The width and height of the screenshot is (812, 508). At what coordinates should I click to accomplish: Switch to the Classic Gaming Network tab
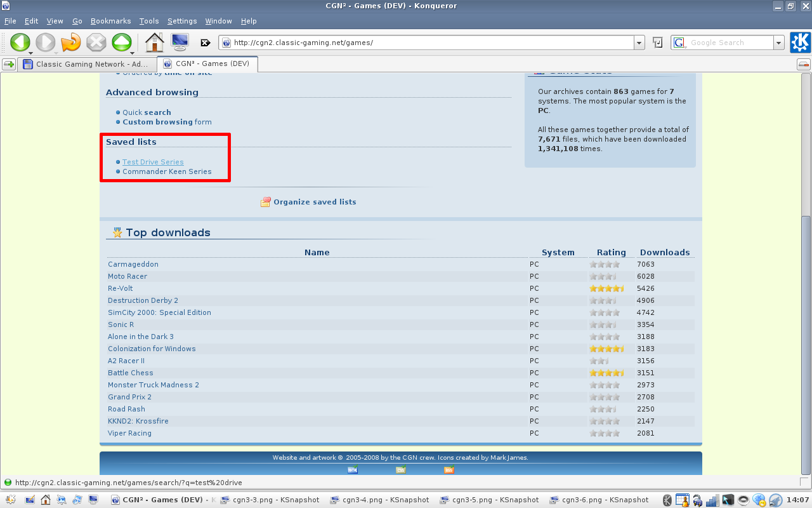[x=87, y=64]
